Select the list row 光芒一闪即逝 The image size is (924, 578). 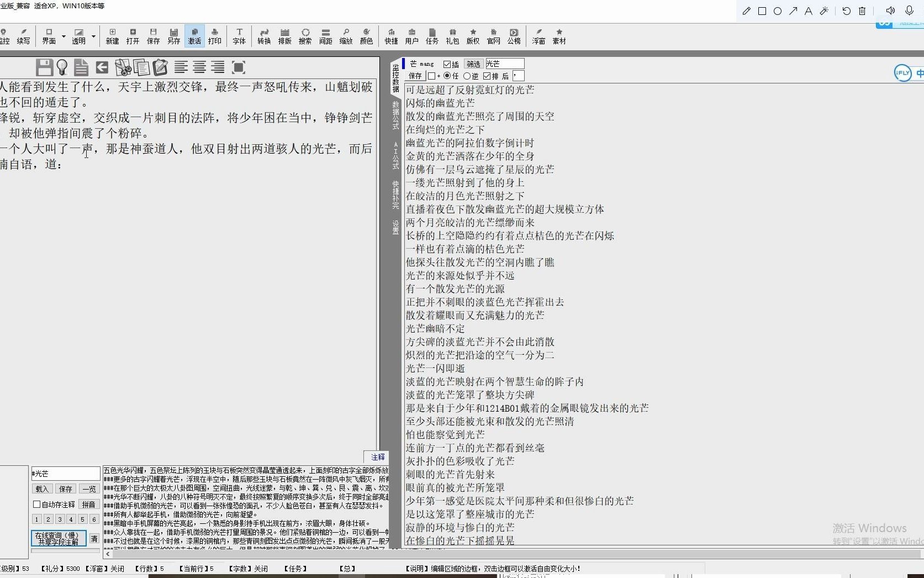coord(435,368)
